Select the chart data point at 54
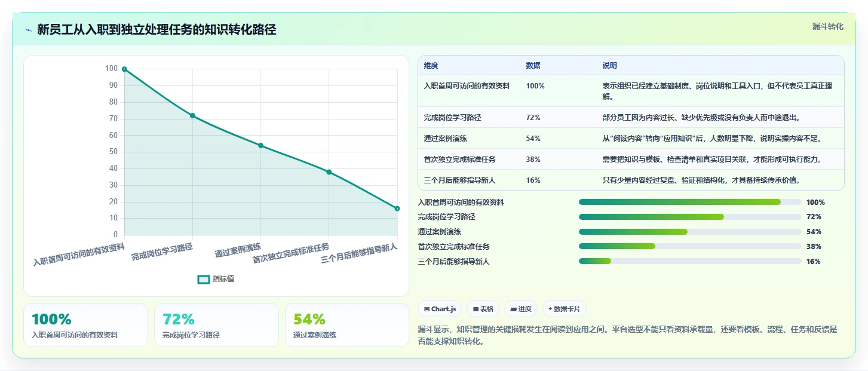The width and height of the screenshot is (868, 371). tap(261, 146)
